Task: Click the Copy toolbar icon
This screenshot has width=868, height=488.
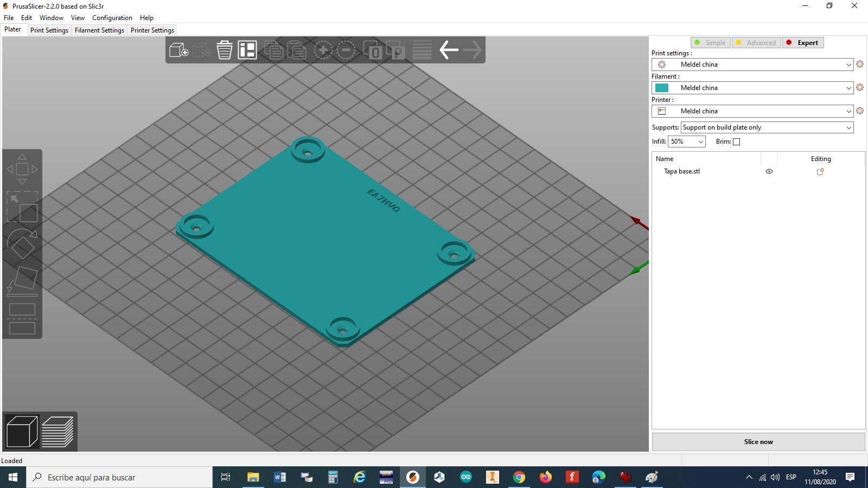Action: click(274, 50)
